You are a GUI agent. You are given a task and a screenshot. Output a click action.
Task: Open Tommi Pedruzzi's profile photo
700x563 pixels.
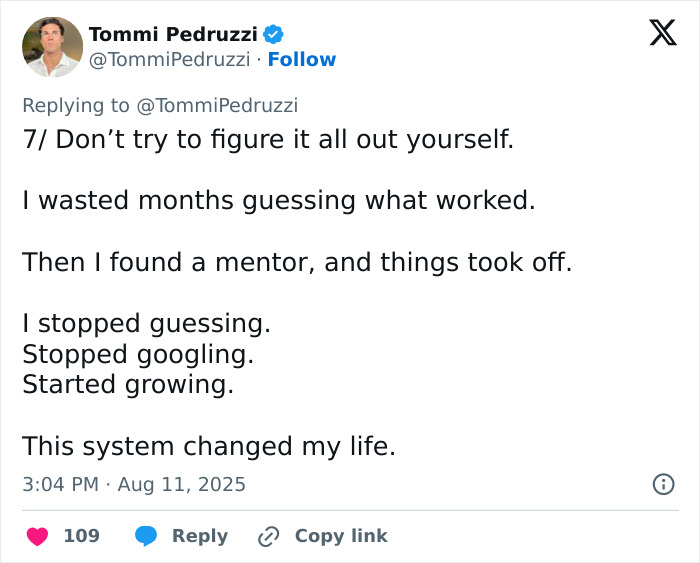click(52, 46)
